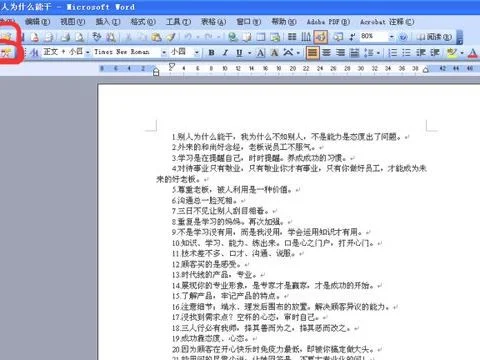
Task: Expand the 小四 font size dropdown
Action: [197, 52]
